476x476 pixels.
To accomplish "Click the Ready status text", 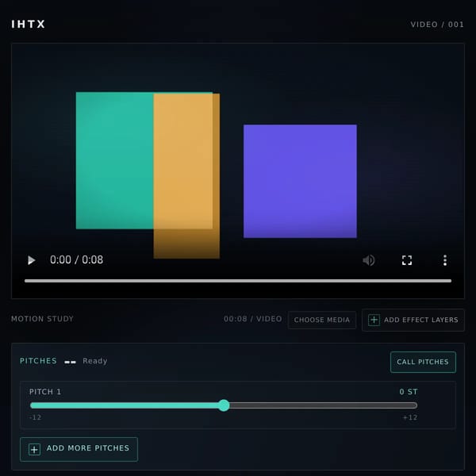I will [95, 361].
